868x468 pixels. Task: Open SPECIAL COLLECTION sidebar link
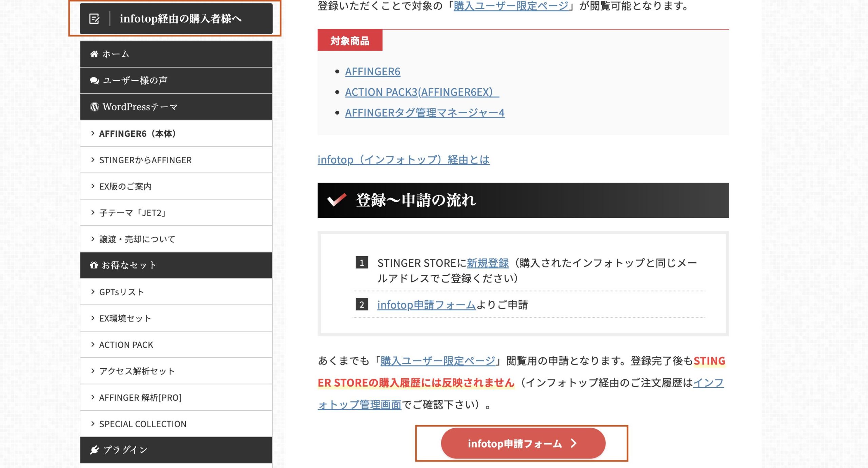(176, 424)
